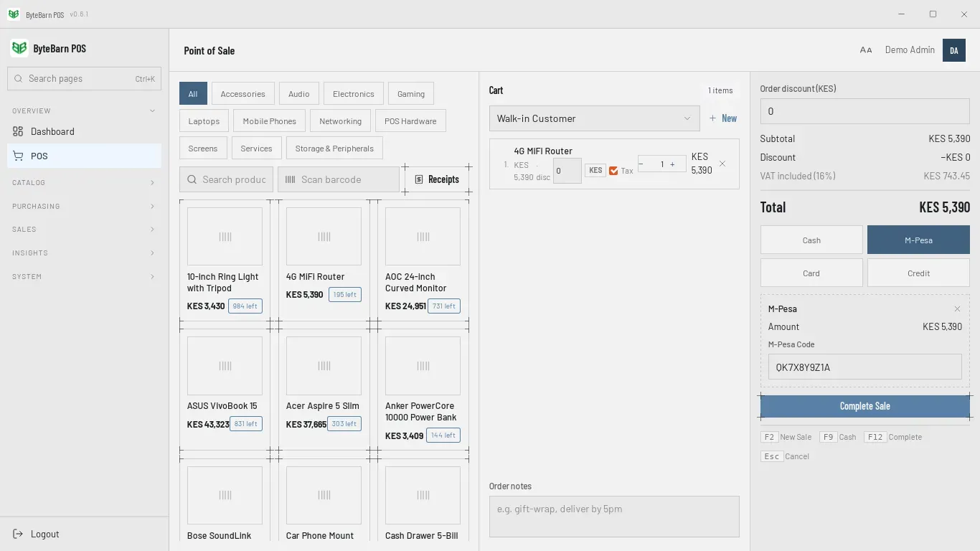Filter products by POS Hardware
The height and width of the screenshot is (551, 980).
click(x=410, y=121)
